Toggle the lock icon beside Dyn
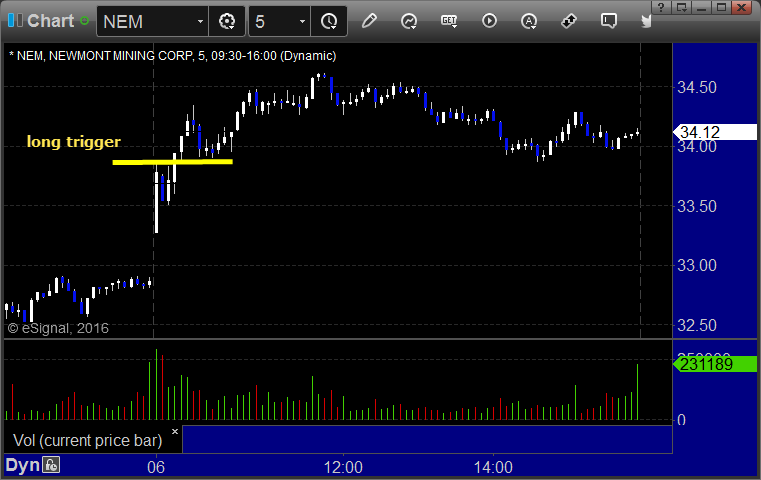Screen dimensions: 761x480 (51, 465)
